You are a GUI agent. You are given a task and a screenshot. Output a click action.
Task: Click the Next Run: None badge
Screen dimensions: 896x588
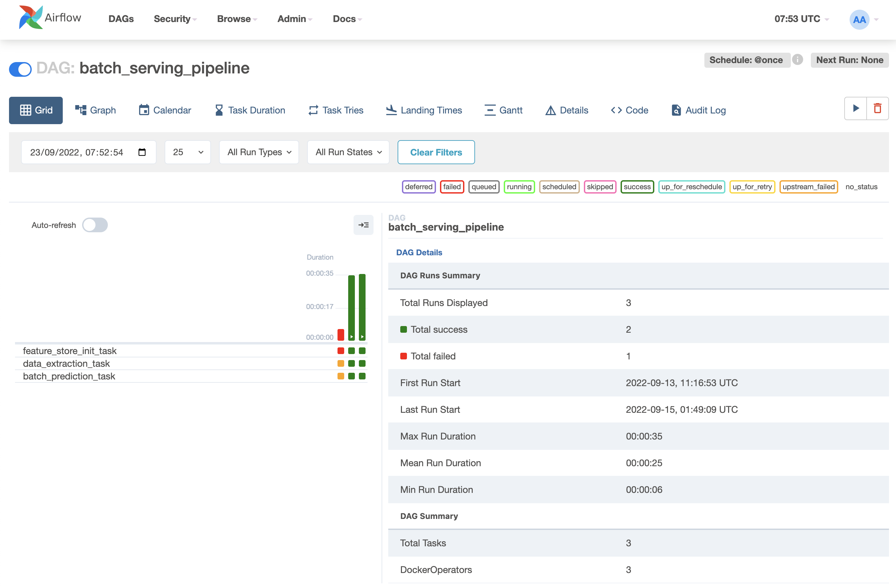point(850,60)
